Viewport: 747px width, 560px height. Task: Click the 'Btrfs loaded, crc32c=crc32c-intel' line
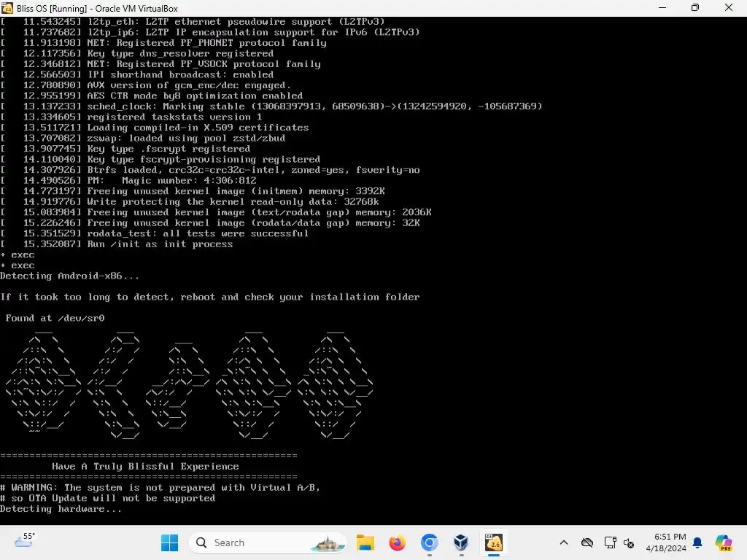[x=210, y=170]
